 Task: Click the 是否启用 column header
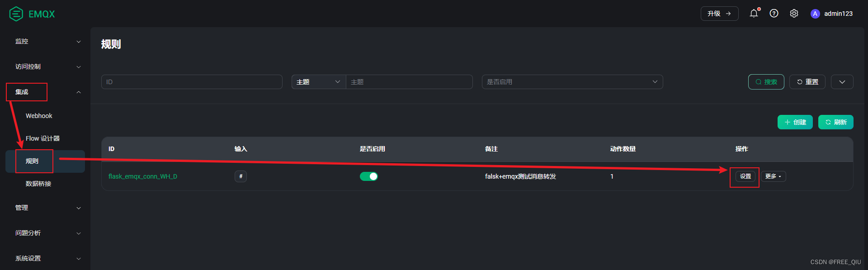click(x=373, y=149)
